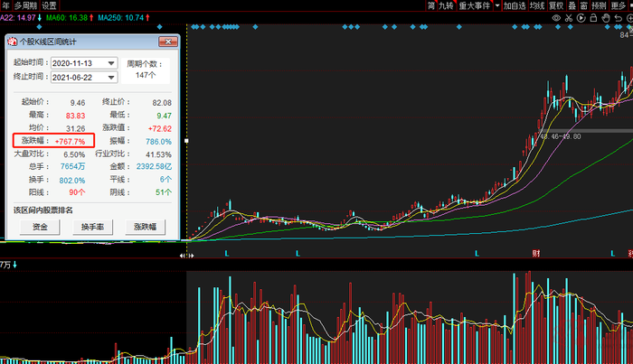
Task: Select the scissors cut tool icon
Action: click(x=569, y=18)
